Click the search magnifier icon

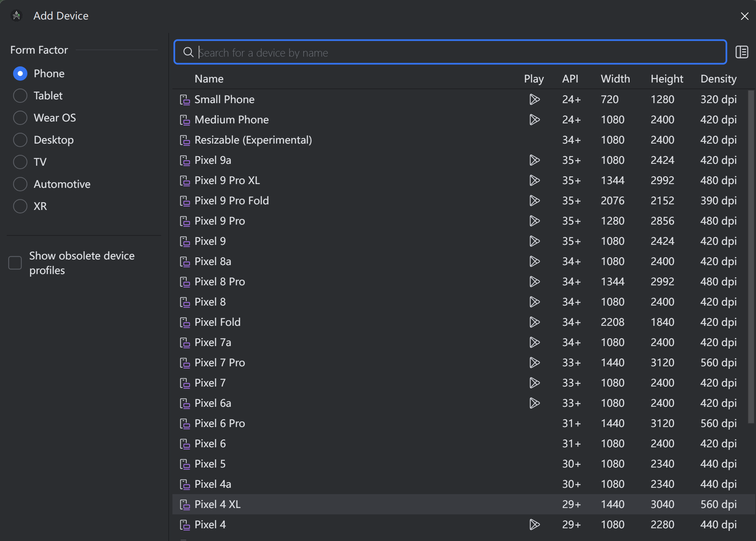click(188, 52)
